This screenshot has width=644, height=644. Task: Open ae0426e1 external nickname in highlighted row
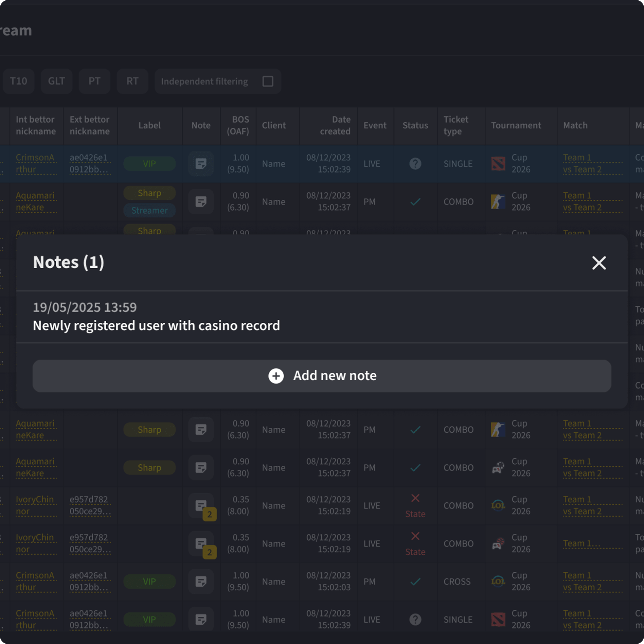(x=90, y=163)
